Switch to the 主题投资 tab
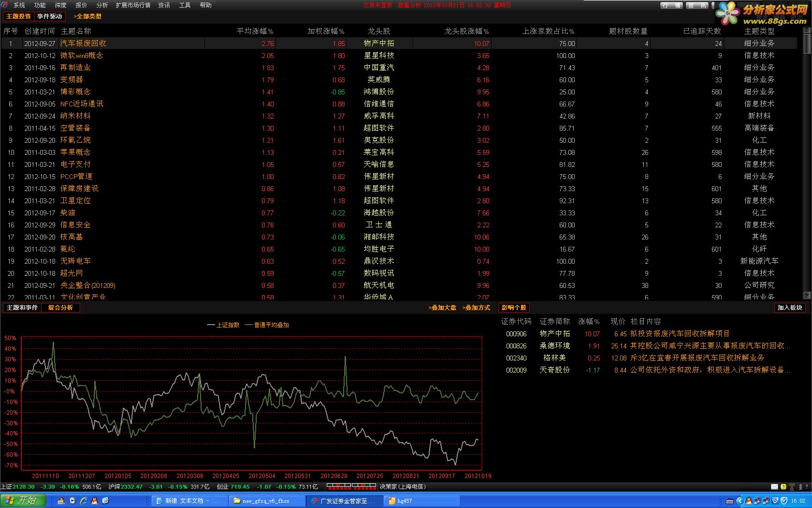The height and width of the screenshot is (508, 812). (18, 16)
